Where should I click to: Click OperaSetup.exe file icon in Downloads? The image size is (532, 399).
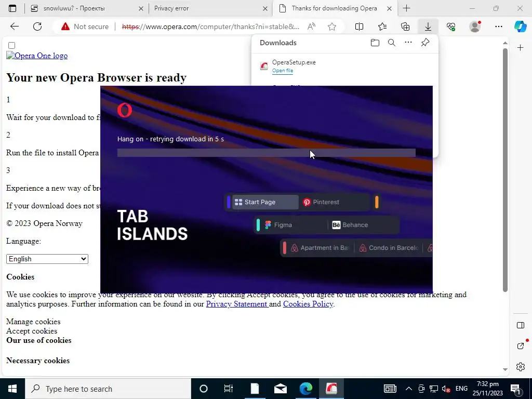coord(263,66)
